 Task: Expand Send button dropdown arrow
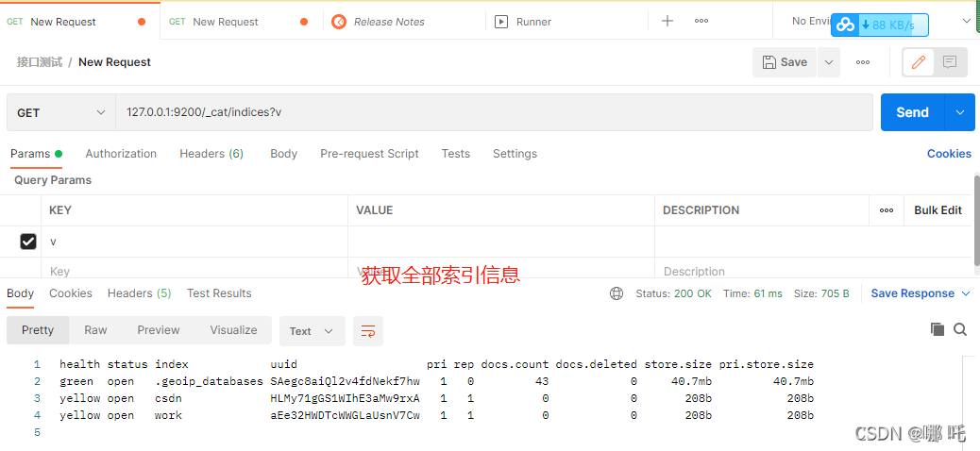pos(960,112)
